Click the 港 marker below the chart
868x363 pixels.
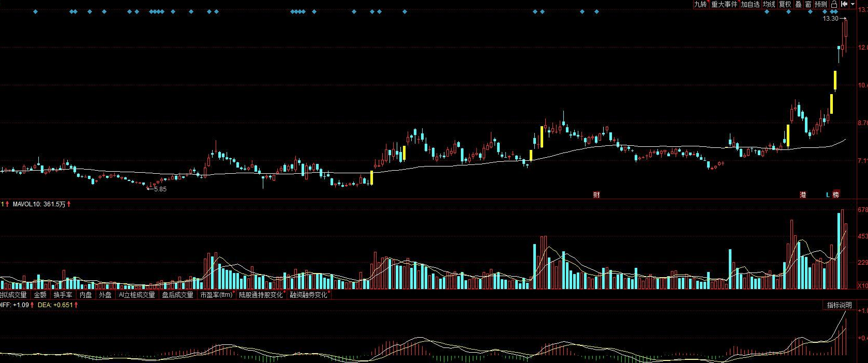pos(803,195)
